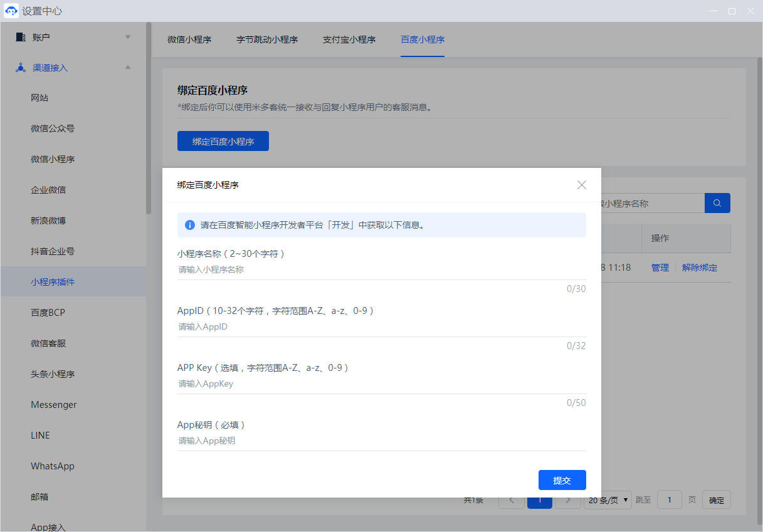Click the sidebar vertical scrollbar
Screen dimensions: 763x532
[149, 119]
